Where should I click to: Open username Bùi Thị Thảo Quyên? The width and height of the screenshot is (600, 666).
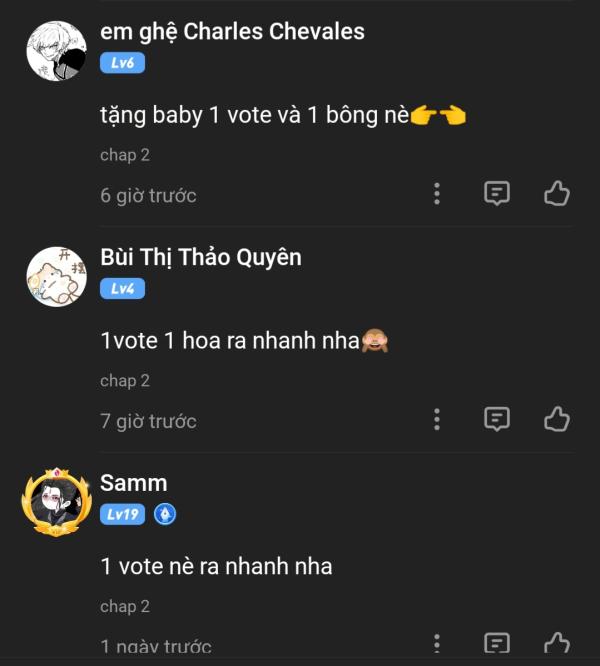[200, 257]
